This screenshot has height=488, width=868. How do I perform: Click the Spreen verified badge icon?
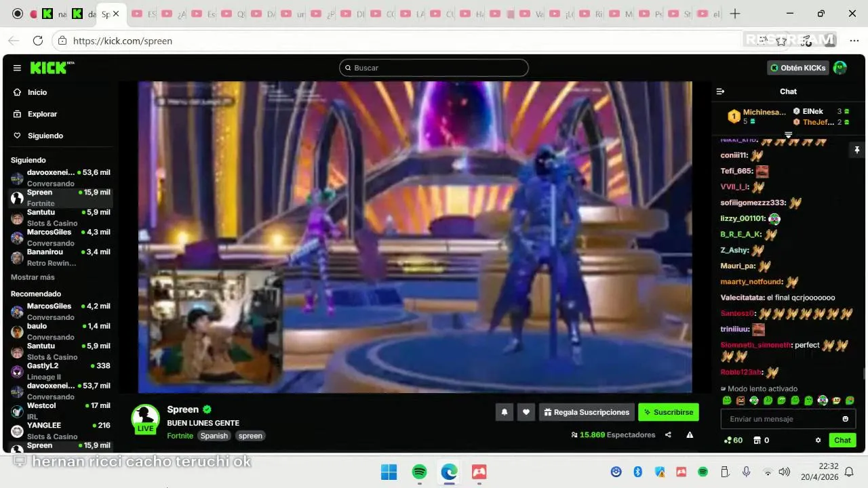tap(207, 409)
